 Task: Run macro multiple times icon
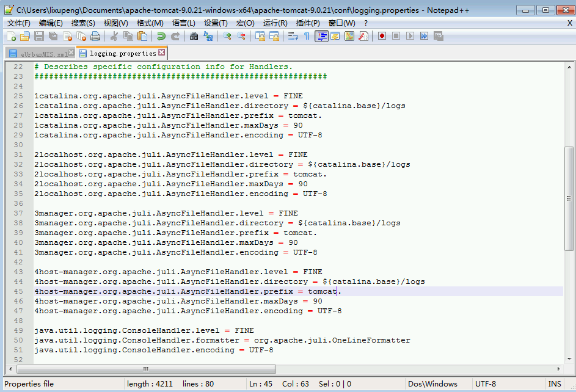point(425,36)
